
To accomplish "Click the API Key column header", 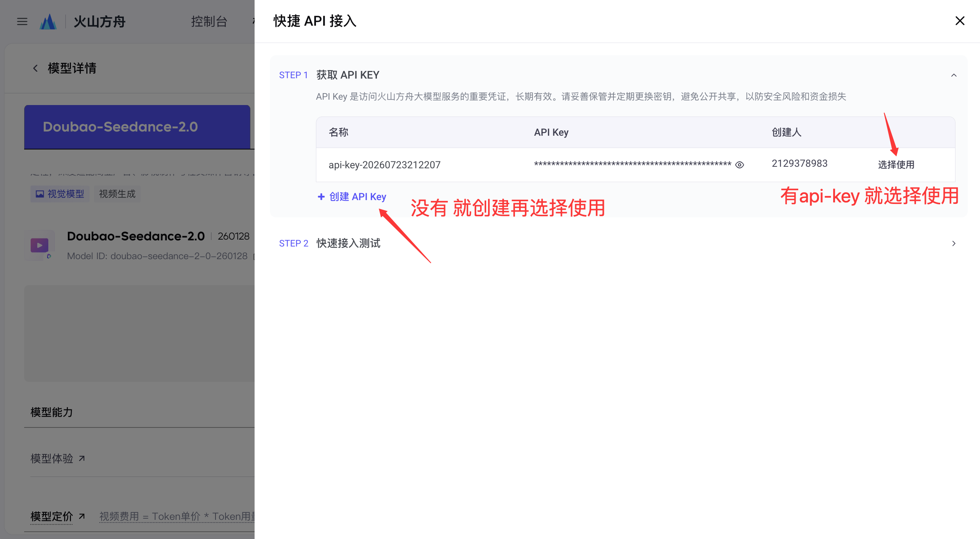I will [x=551, y=132].
